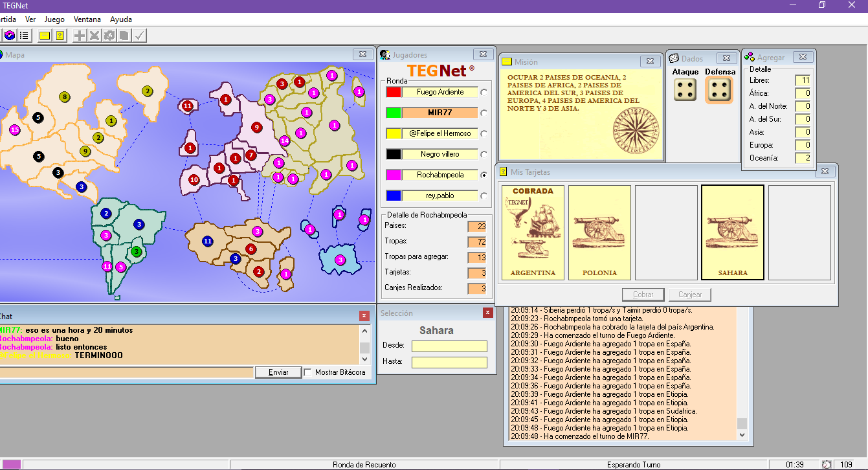Screen dimensions: 868x470
Task: Click the checkmark end turn toolbar icon
Action: point(139,35)
